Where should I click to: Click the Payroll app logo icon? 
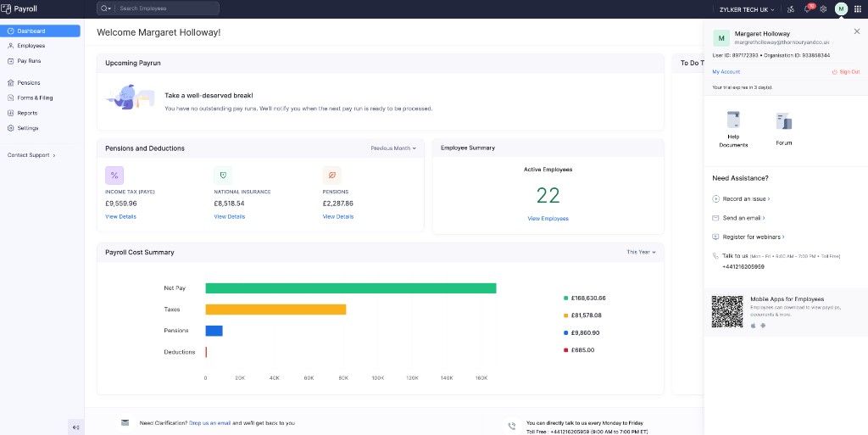[x=6, y=8]
